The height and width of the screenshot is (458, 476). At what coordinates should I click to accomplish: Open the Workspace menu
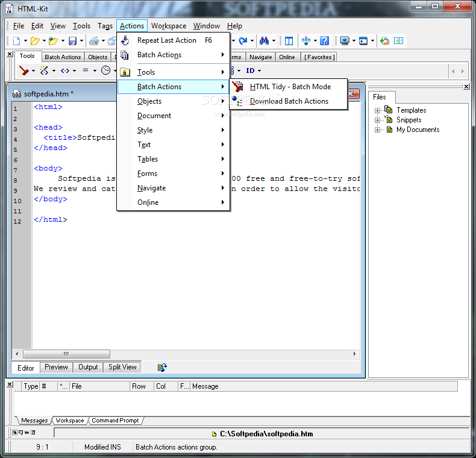(x=169, y=26)
